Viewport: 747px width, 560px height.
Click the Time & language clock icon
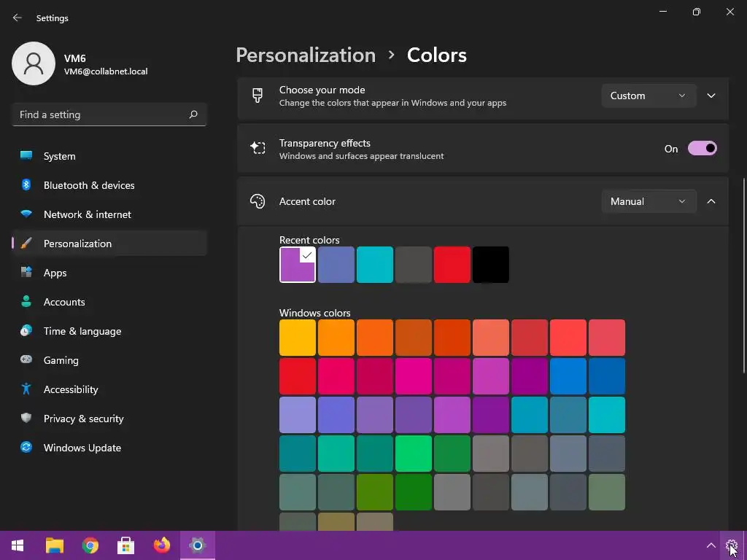tap(26, 330)
